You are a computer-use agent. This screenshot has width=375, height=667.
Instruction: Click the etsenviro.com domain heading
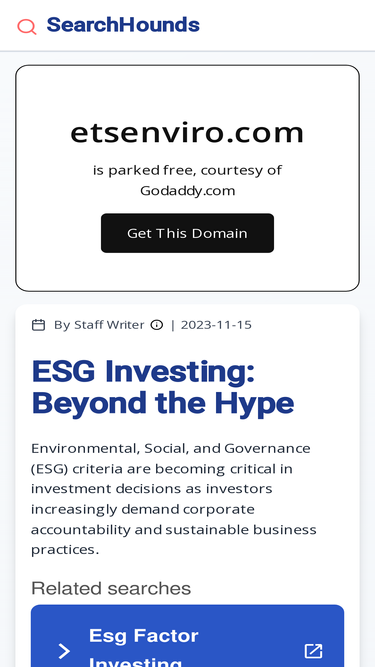coord(187,133)
